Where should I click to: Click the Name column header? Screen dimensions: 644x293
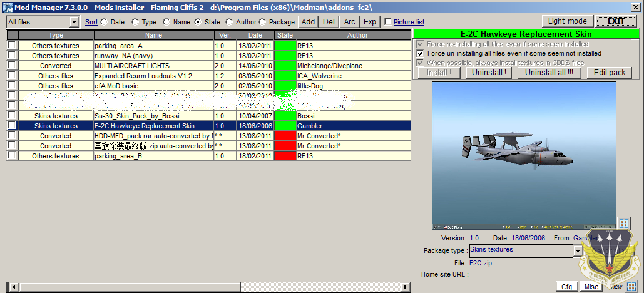153,35
